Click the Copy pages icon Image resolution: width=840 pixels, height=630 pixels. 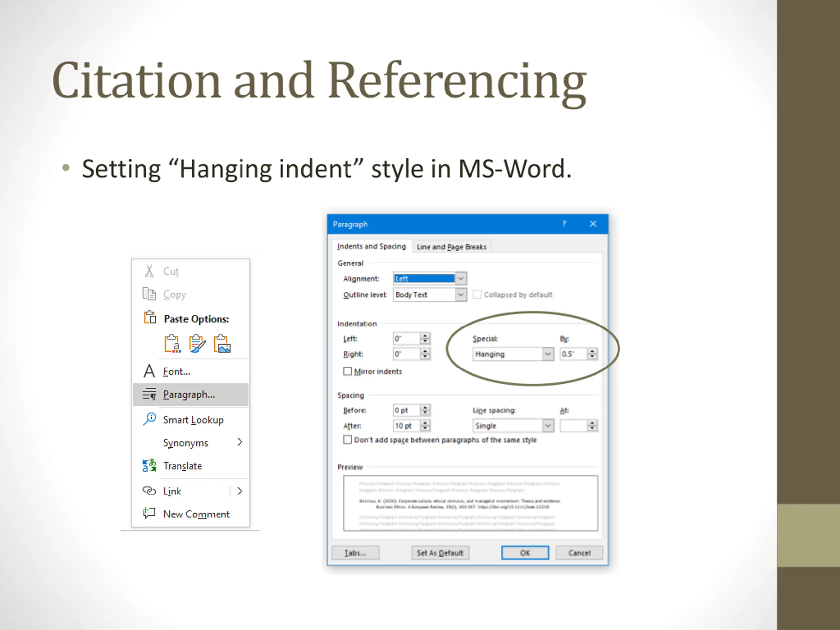pos(149,294)
